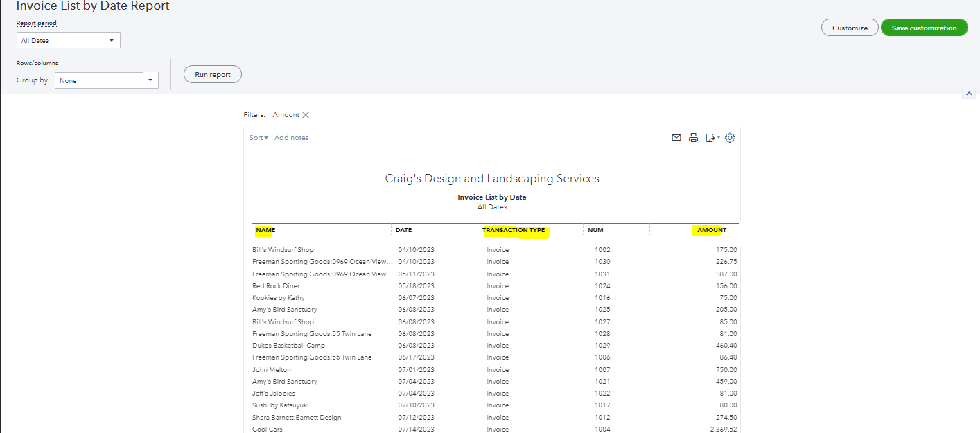Click invoice number 1002
Image resolution: width=980 pixels, height=433 pixels.
(x=602, y=250)
